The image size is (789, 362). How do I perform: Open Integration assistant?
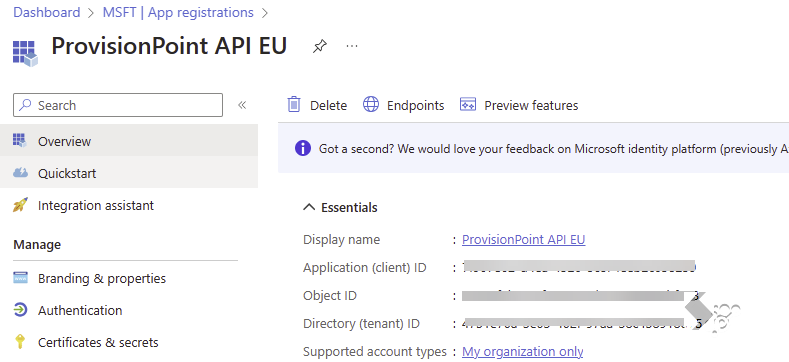pyautogui.click(x=96, y=206)
